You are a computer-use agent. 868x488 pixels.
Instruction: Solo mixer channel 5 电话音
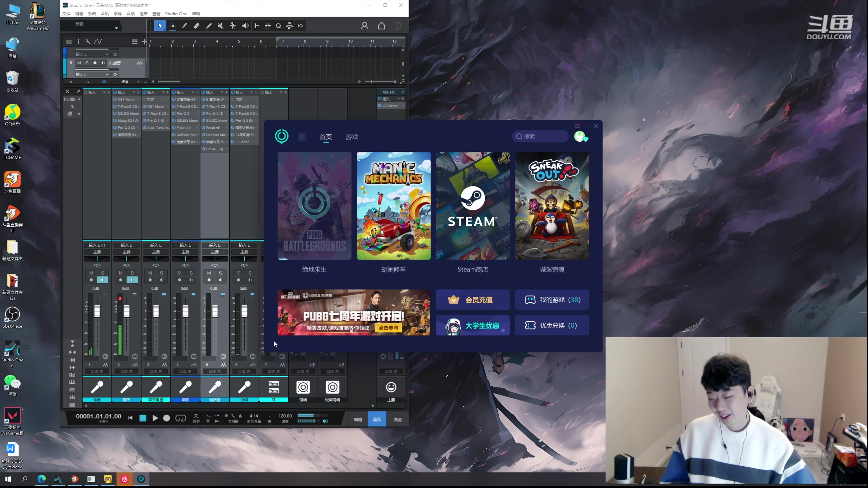pyautogui.click(x=220, y=273)
